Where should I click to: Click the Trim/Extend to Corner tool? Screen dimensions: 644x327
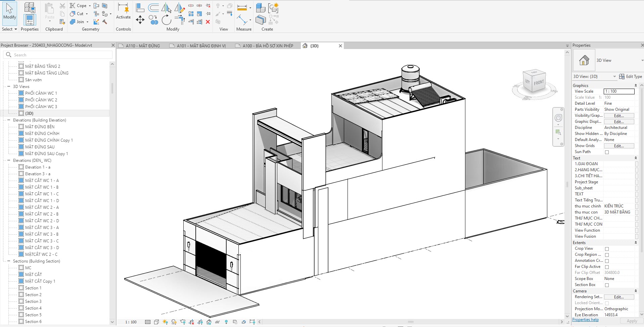click(x=180, y=20)
